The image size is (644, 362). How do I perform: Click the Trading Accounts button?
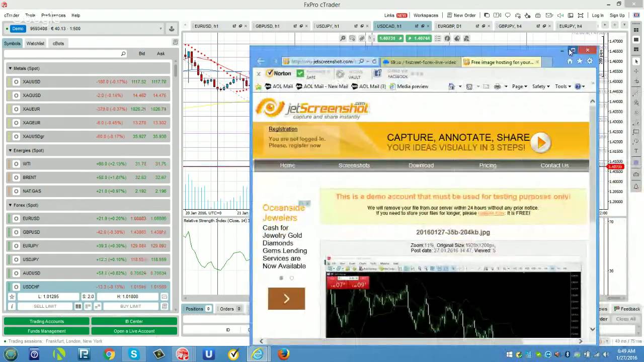pyautogui.click(x=46, y=321)
